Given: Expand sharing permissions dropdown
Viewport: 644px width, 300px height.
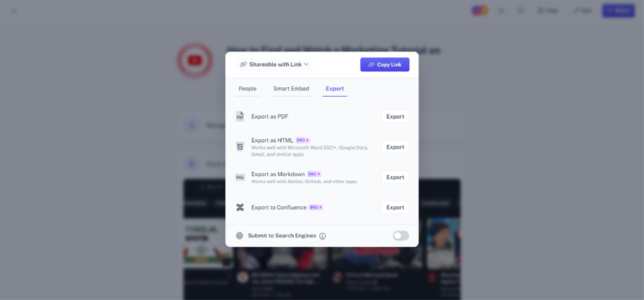Looking at the screenshot, I should (274, 64).
